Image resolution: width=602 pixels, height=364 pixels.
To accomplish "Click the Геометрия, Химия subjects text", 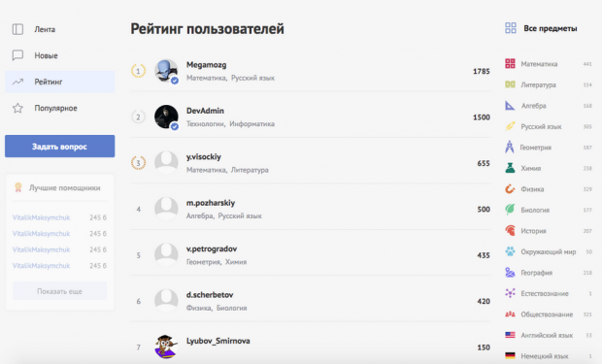I will (217, 262).
